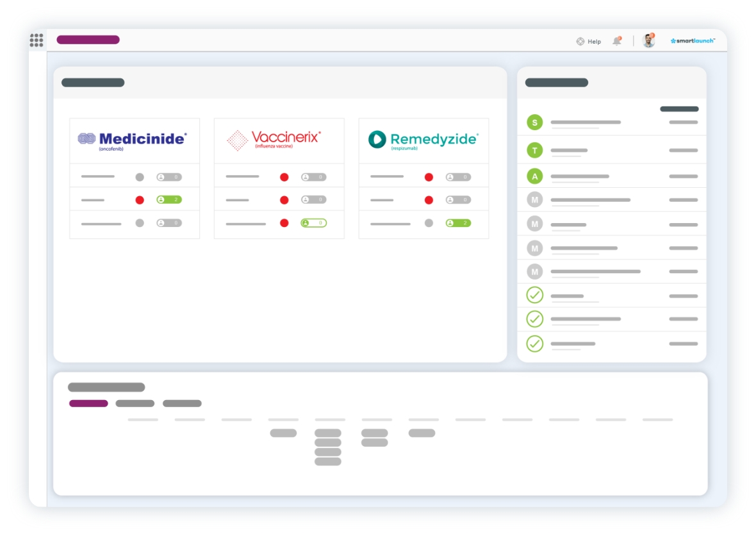Select the bottommost gray M avatar

click(535, 272)
